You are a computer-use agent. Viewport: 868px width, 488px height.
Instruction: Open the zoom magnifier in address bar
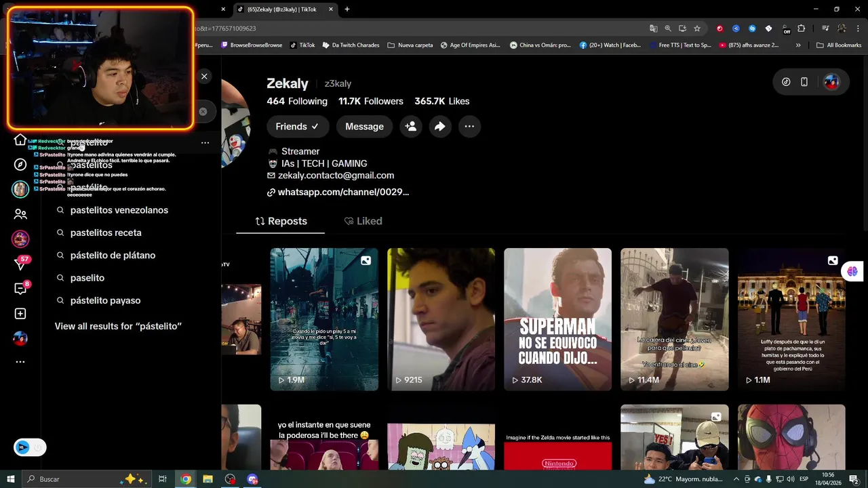pyautogui.click(x=668, y=28)
